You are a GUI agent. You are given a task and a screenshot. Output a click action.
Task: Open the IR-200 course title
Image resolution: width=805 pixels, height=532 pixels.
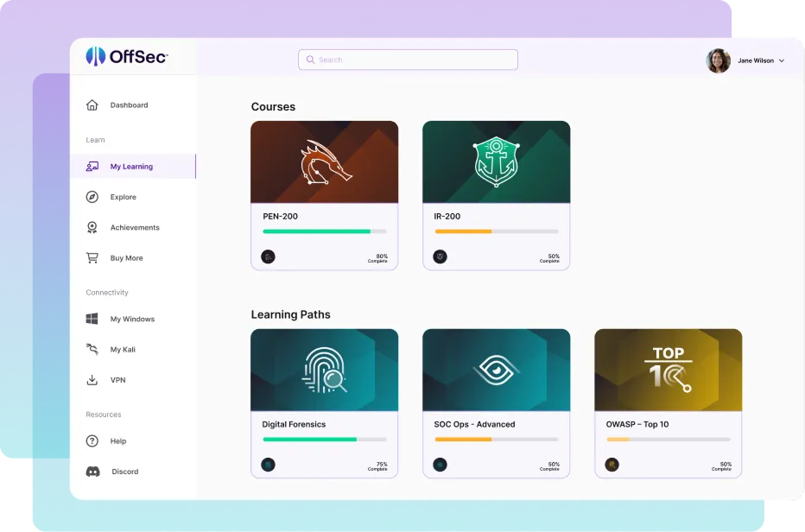tap(449, 217)
